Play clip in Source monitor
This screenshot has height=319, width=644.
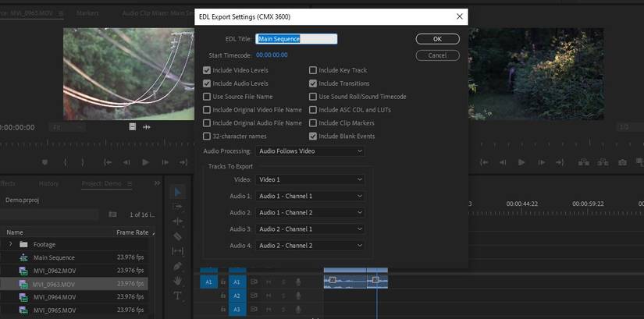pos(145,162)
